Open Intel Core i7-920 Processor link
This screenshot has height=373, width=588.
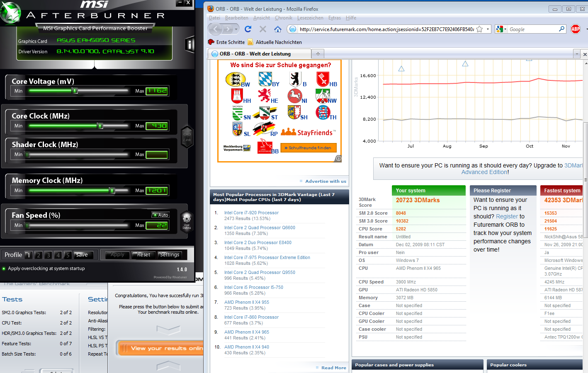[251, 213]
